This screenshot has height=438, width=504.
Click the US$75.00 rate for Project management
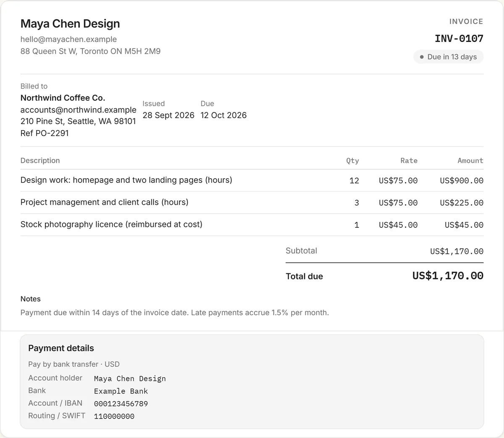(398, 203)
